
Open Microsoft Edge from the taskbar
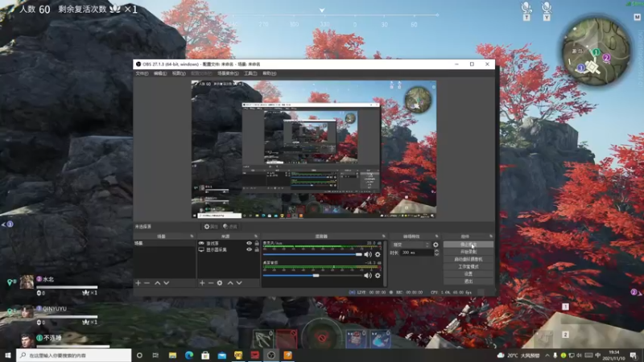[189, 355]
